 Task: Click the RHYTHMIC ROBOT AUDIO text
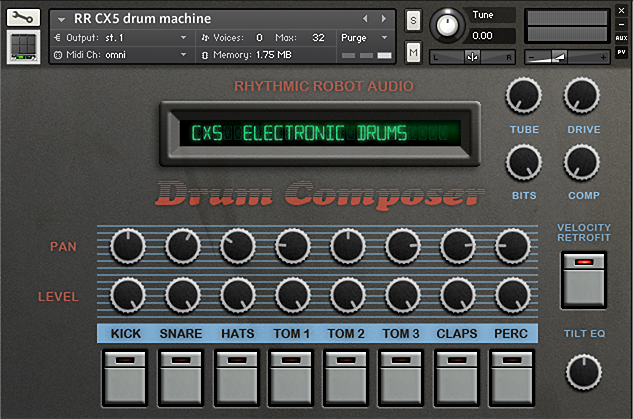324,86
